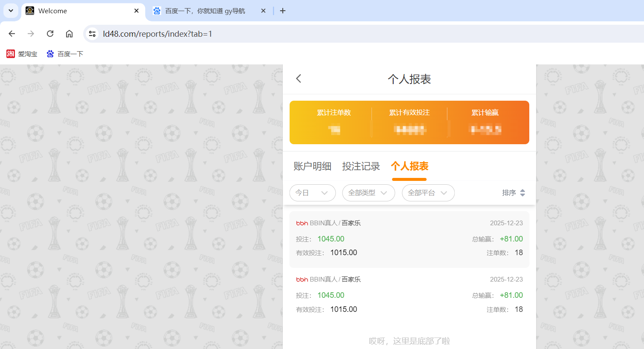Viewport: 644px width, 349px height.
Task: Toggle the 排序 sort order arrows
Action: tap(522, 193)
